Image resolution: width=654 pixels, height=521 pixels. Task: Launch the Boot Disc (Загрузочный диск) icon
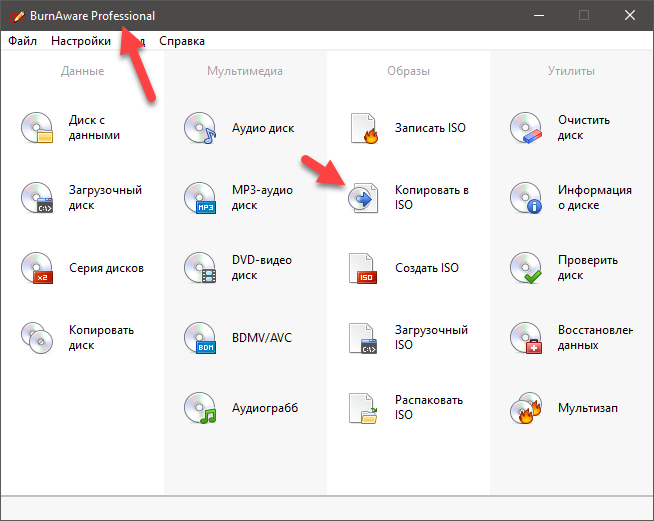(x=37, y=198)
